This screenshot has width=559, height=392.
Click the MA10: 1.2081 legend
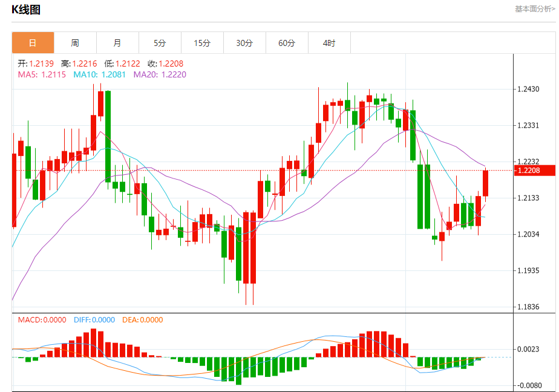coord(99,74)
